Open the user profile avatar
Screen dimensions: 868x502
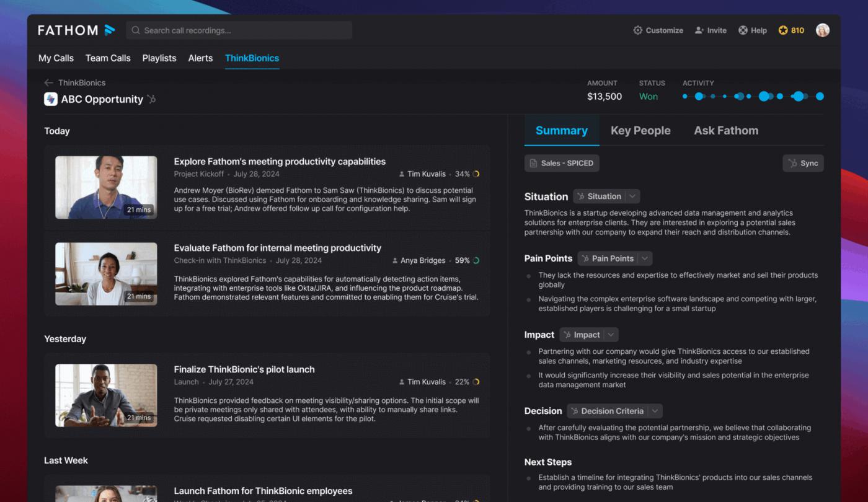pyautogui.click(x=823, y=30)
